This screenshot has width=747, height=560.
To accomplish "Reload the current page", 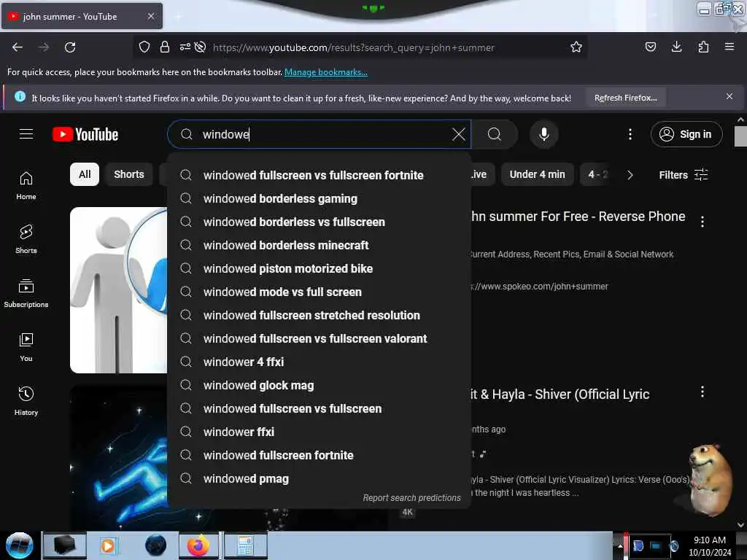I will tap(70, 47).
